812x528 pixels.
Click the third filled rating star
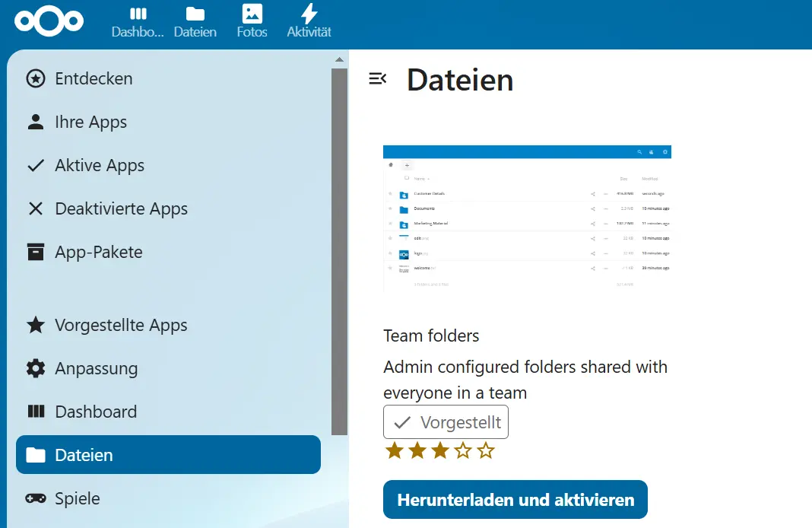[440, 451]
